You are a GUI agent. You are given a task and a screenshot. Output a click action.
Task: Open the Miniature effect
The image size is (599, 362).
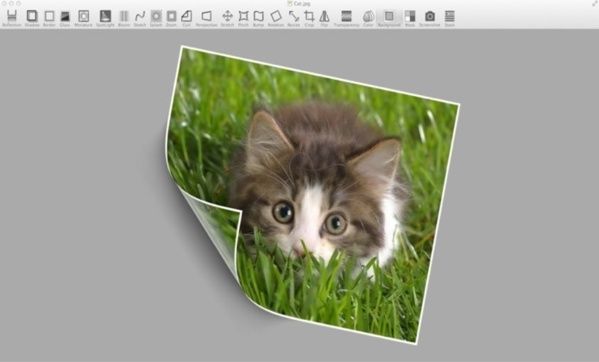click(83, 18)
